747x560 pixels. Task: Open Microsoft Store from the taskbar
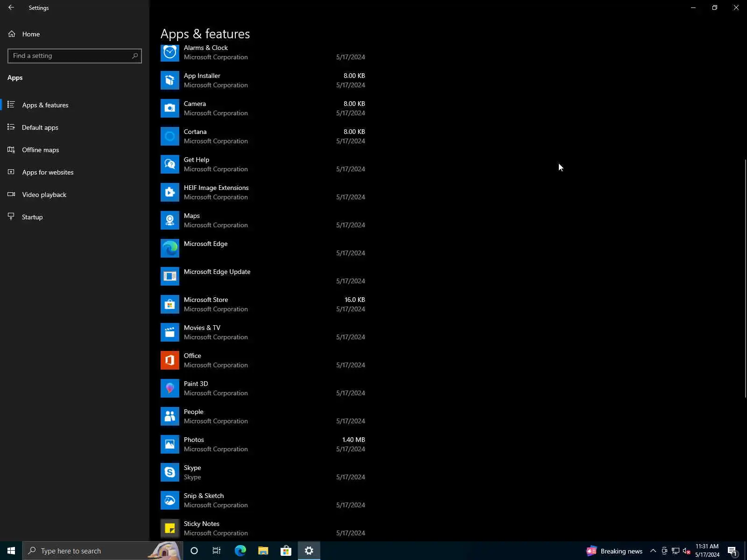pos(286,551)
